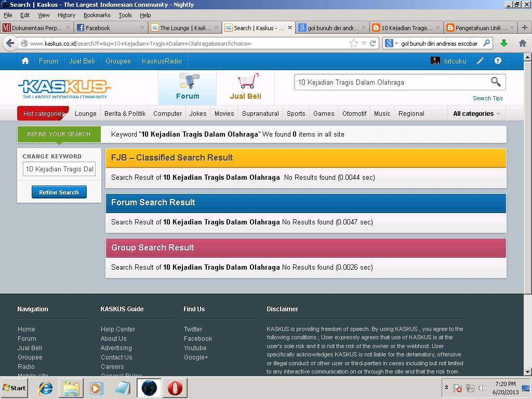532x399 pixels.
Task: Open the URL history dropdown arrow
Action: coord(364,44)
